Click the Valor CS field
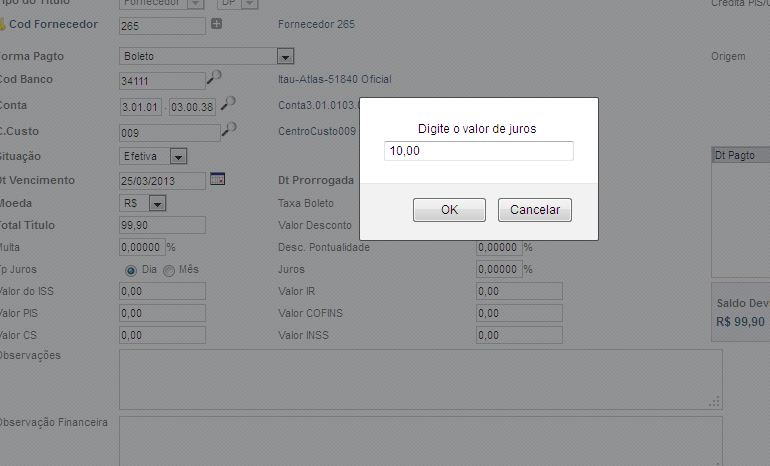 (x=162, y=335)
